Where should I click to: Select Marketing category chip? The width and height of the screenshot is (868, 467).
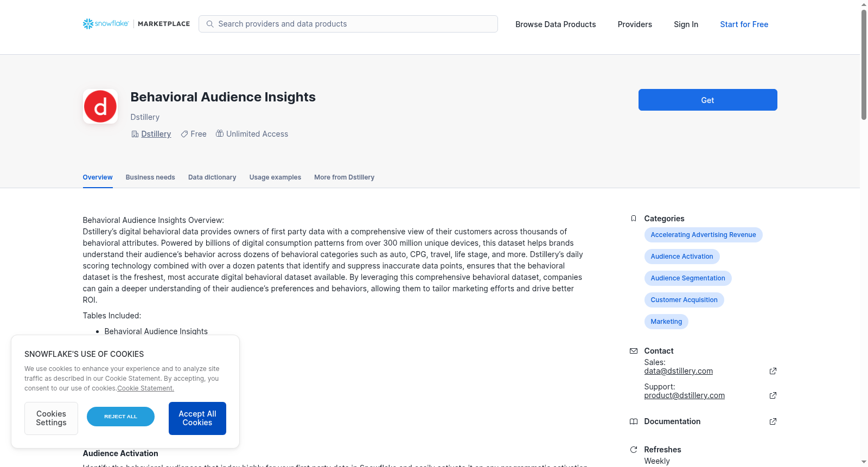click(x=666, y=322)
